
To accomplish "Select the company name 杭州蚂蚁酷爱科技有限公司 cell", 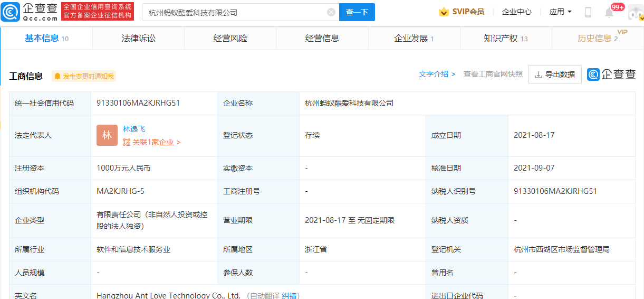I will 349,103.
